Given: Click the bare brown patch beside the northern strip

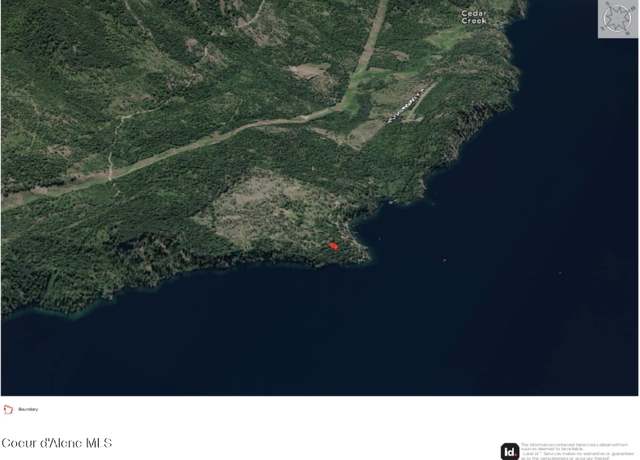Looking at the screenshot, I should (x=309, y=73).
